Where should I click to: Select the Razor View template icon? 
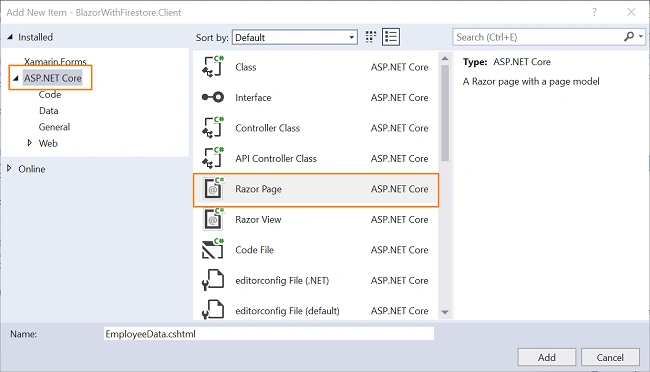point(213,219)
